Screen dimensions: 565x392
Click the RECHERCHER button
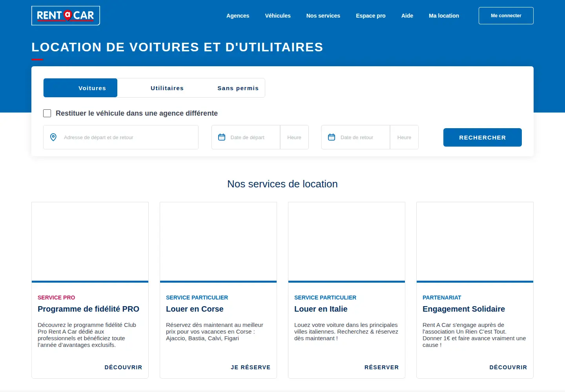(483, 137)
